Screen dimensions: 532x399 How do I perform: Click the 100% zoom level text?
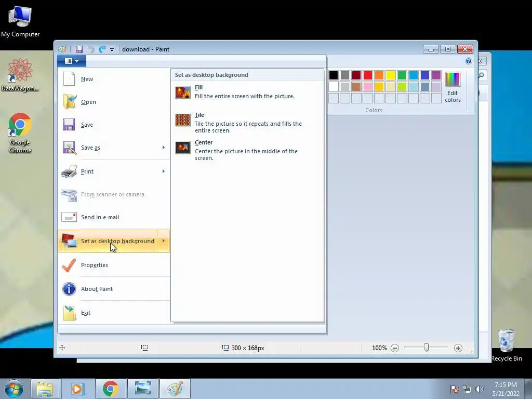pos(379,348)
